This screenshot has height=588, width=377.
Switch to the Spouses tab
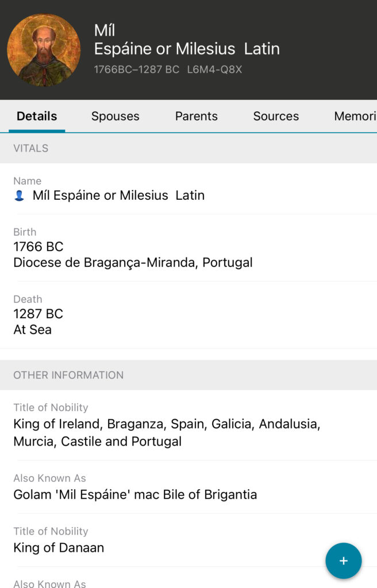click(115, 116)
